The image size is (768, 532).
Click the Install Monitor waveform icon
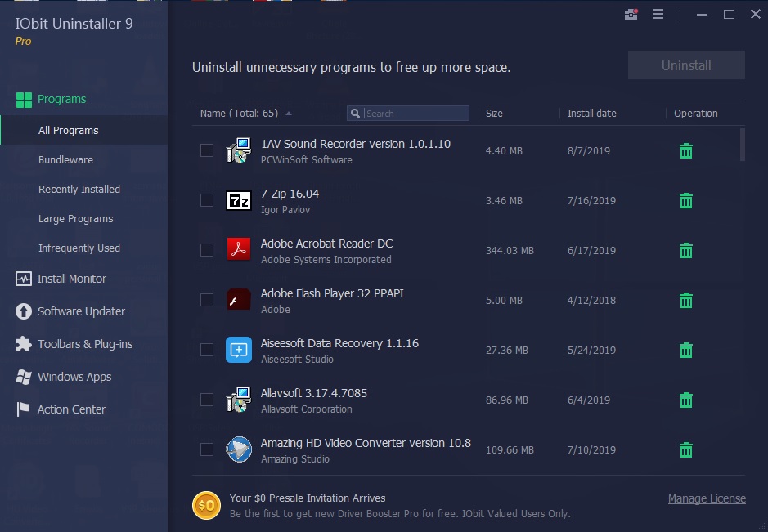(x=24, y=279)
